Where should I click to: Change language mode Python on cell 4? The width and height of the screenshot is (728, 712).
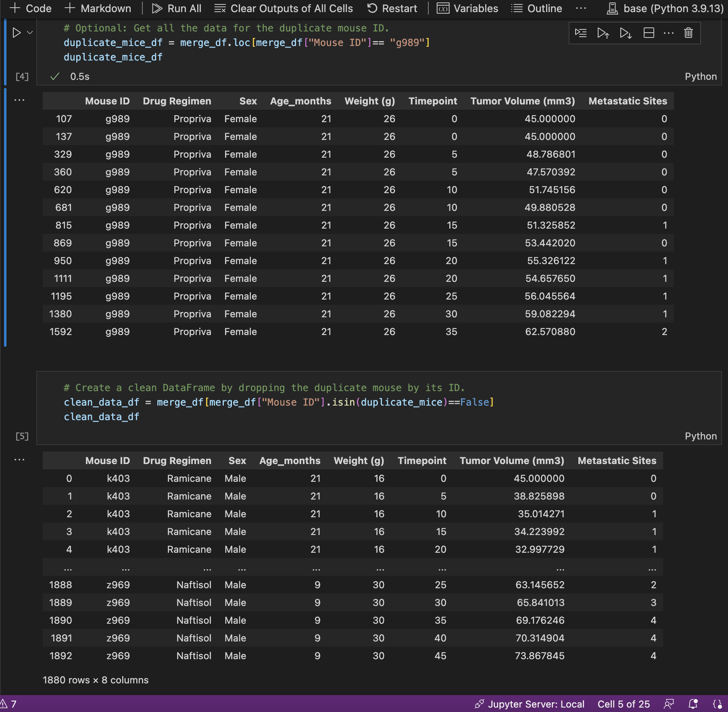tap(701, 77)
